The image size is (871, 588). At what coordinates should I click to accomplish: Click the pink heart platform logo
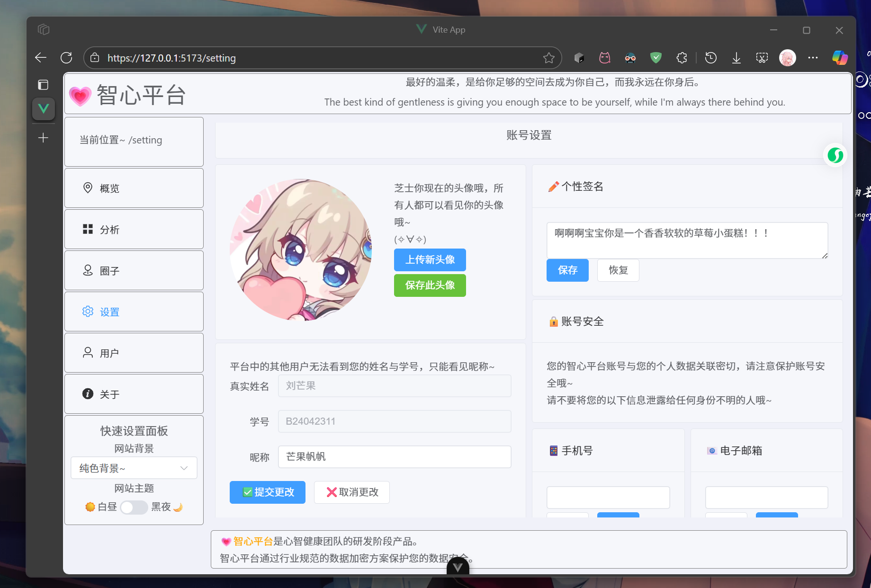[80, 96]
